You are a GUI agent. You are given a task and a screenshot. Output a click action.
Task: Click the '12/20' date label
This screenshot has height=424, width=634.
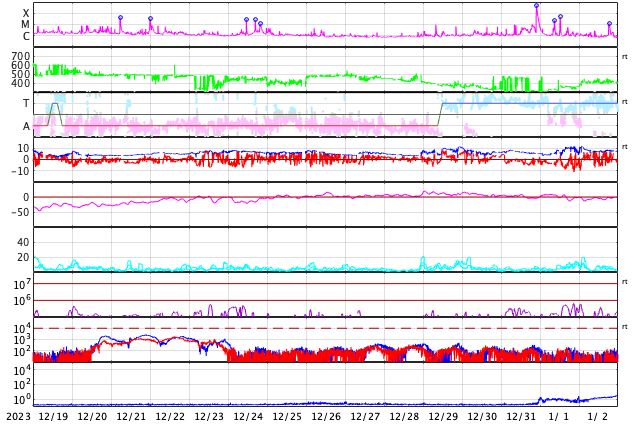(x=92, y=417)
